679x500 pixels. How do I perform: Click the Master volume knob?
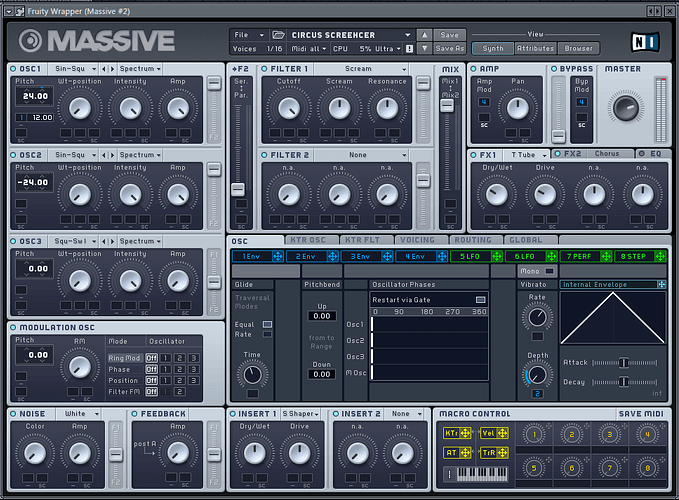click(626, 108)
